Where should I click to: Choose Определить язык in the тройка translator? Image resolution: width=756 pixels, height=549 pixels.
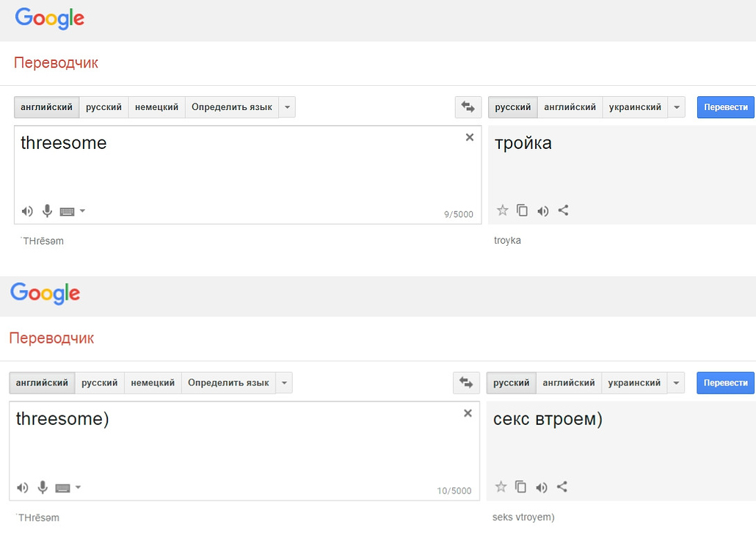tap(232, 107)
